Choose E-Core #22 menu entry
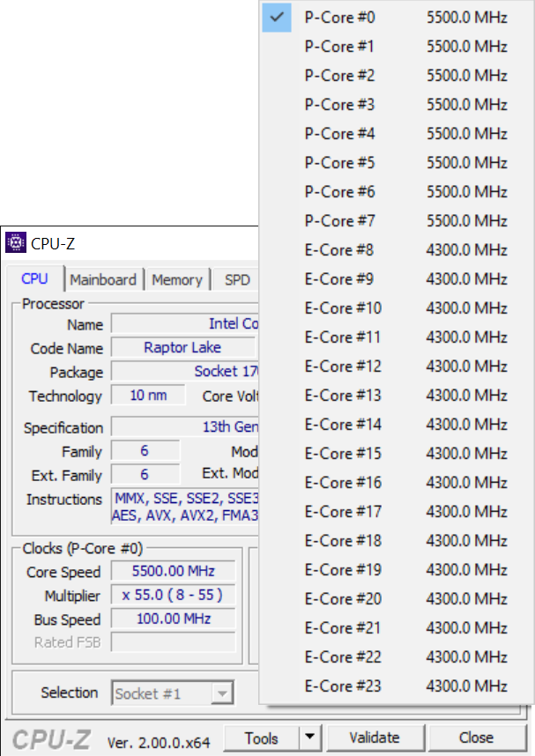The height and width of the screenshot is (756, 535). 396,657
